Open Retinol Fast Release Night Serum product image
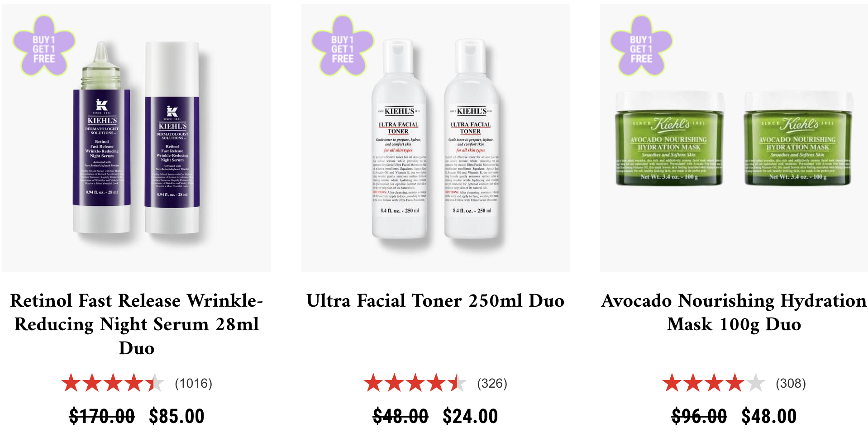This screenshot has width=868, height=437. 137,138
